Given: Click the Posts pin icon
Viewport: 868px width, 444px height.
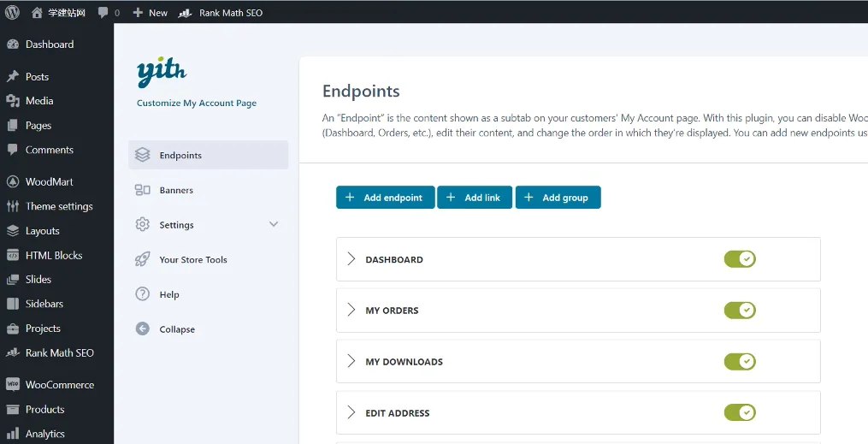Looking at the screenshot, I should tap(13, 76).
